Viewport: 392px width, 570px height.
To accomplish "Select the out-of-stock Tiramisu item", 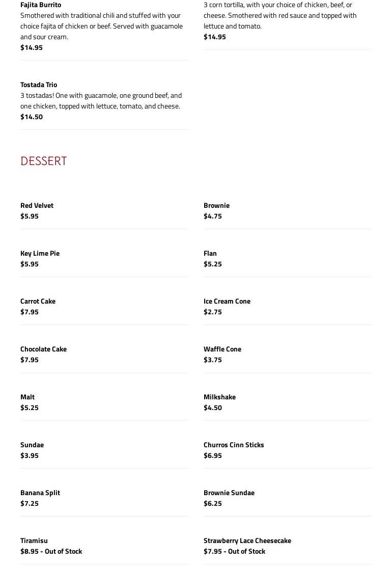I will point(34,540).
